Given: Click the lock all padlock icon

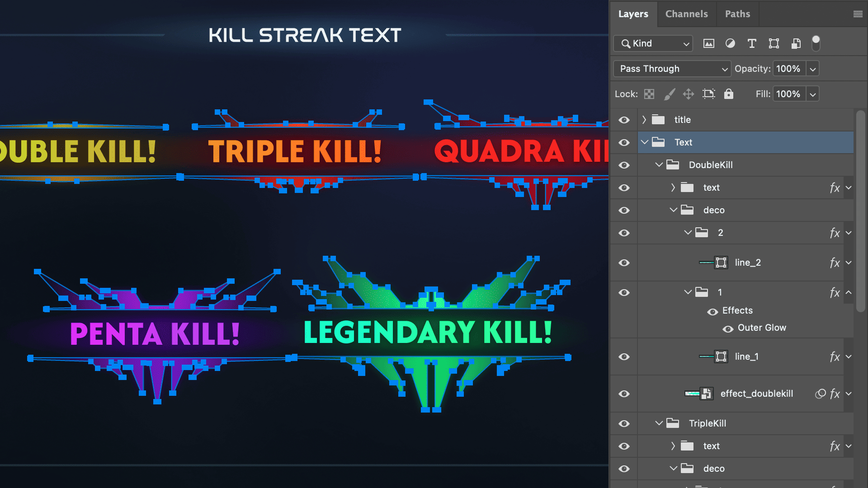Looking at the screenshot, I should click(728, 94).
